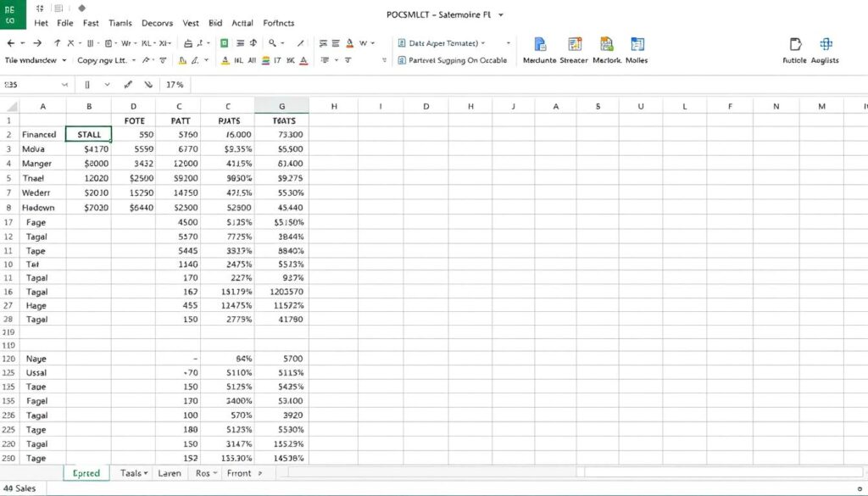Open the Actlal menu
868x496 pixels.
(242, 23)
